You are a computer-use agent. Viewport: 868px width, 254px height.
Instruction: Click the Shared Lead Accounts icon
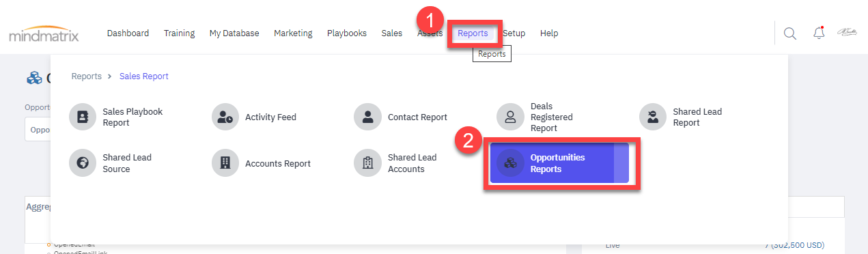click(368, 163)
